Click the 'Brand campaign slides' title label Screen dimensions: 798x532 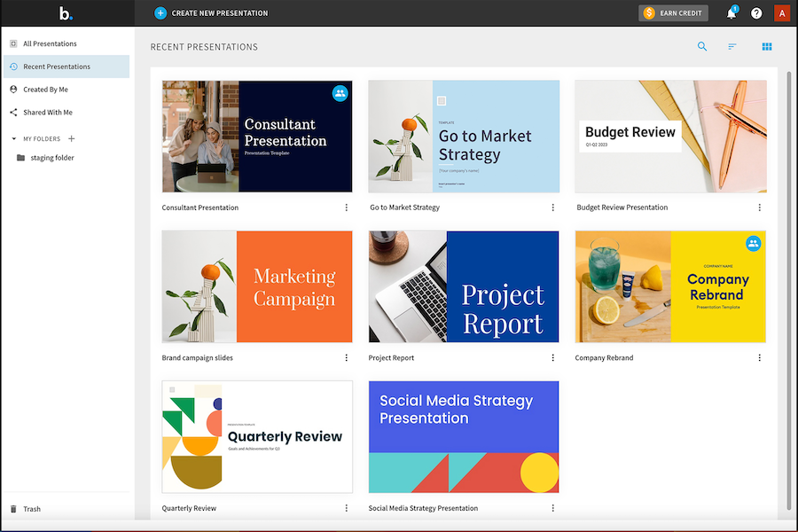coord(198,358)
